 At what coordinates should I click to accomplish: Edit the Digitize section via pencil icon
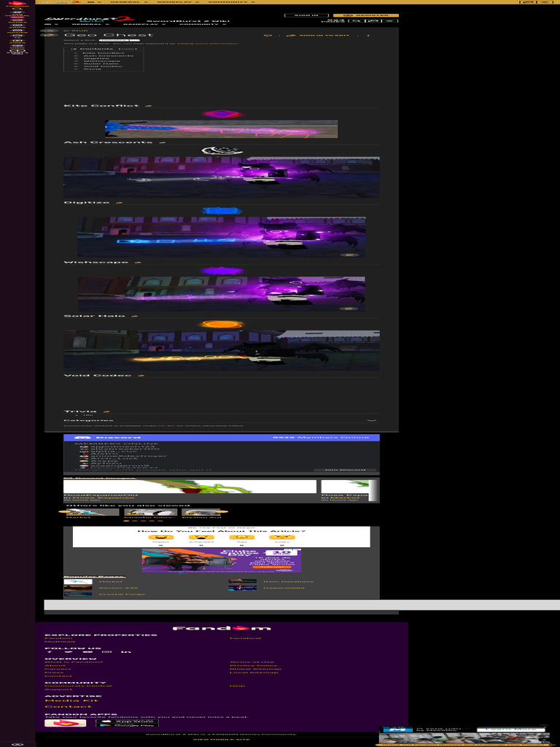(119, 203)
